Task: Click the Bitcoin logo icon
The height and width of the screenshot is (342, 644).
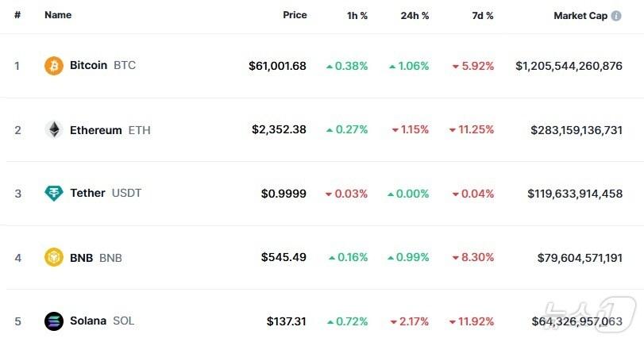Action: coord(53,66)
